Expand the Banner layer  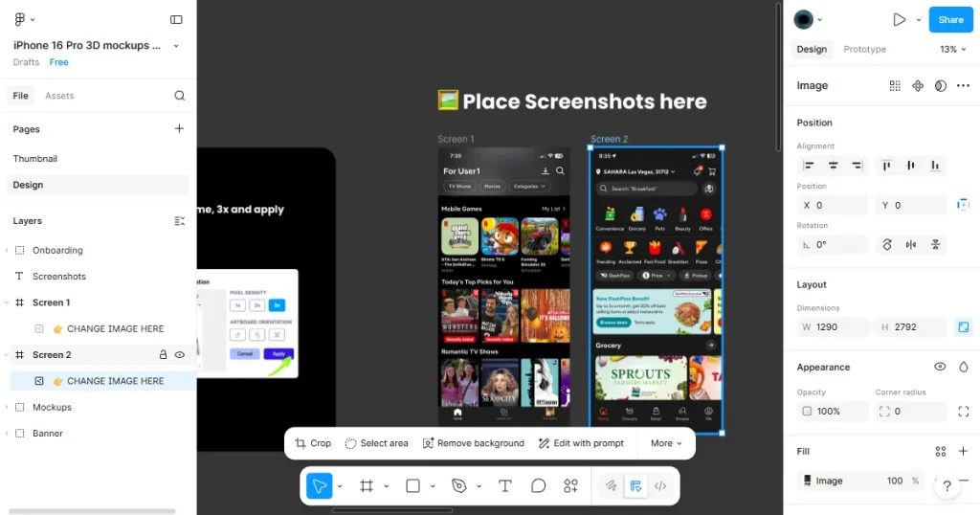pyautogui.click(x=7, y=433)
